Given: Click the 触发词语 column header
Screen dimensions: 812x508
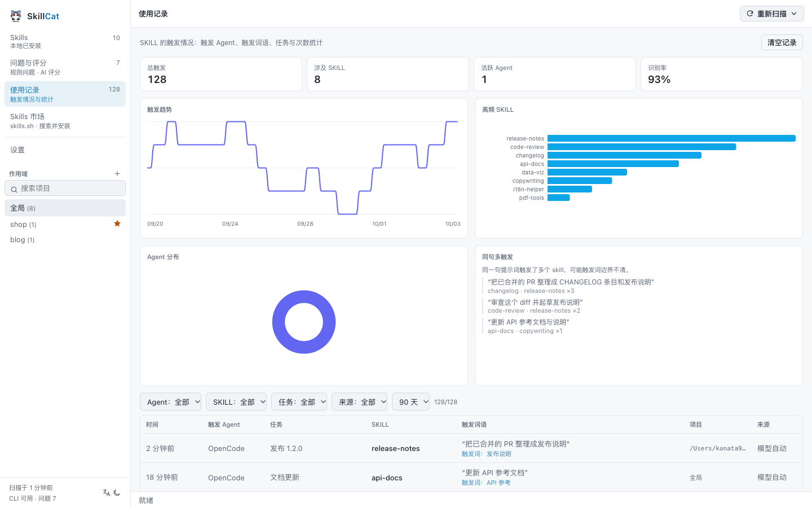Looking at the screenshot, I should [x=474, y=424].
